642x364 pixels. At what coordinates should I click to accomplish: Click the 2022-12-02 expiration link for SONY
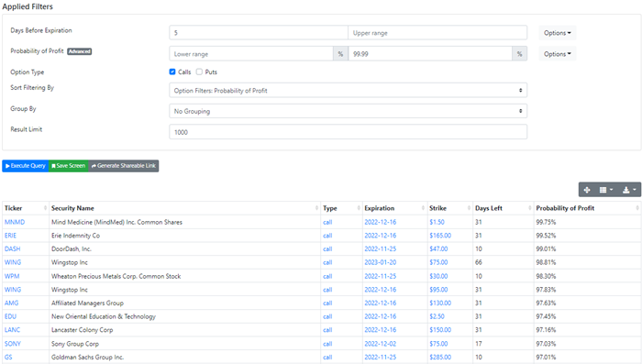[x=381, y=344]
